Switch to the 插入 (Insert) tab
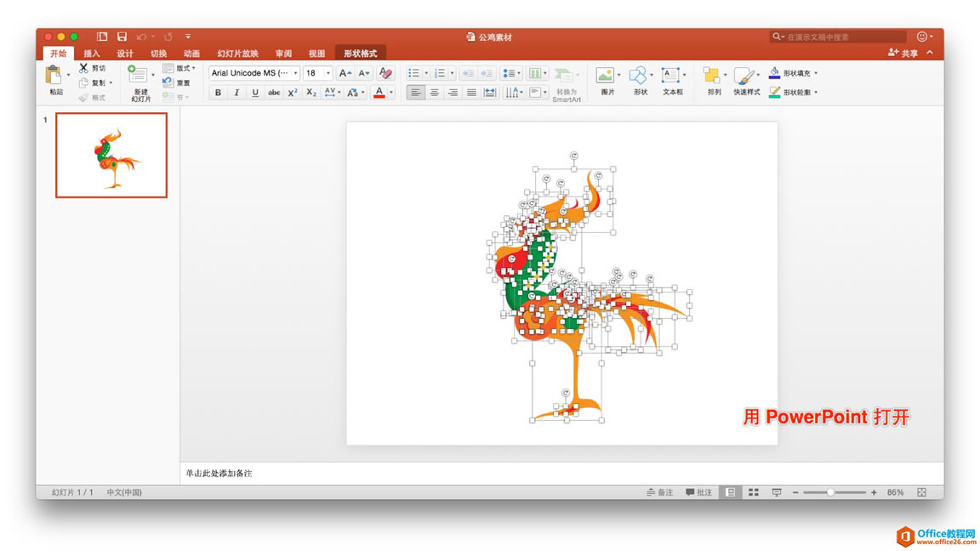The height and width of the screenshot is (551, 980). (x=91, y=54)
